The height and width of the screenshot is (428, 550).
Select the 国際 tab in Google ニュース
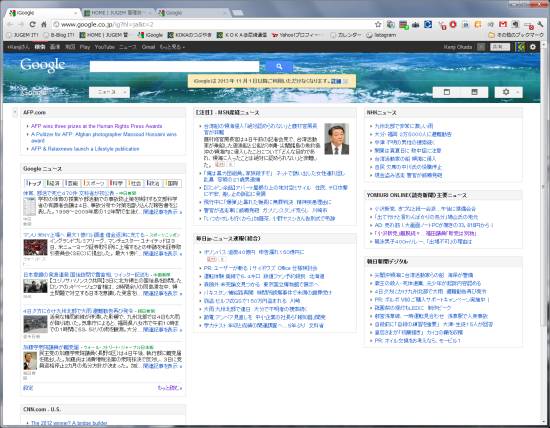(172, 183)
